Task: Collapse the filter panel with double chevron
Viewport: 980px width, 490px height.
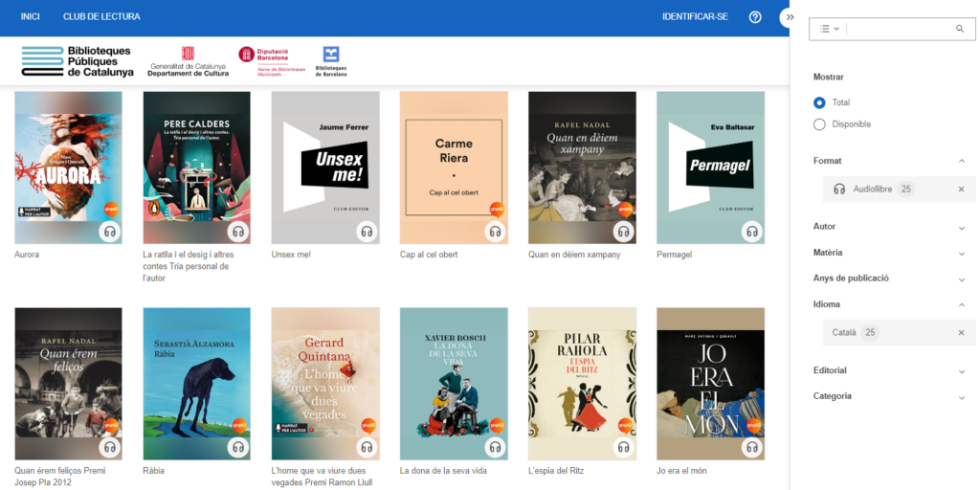Action: pos(790,17)
